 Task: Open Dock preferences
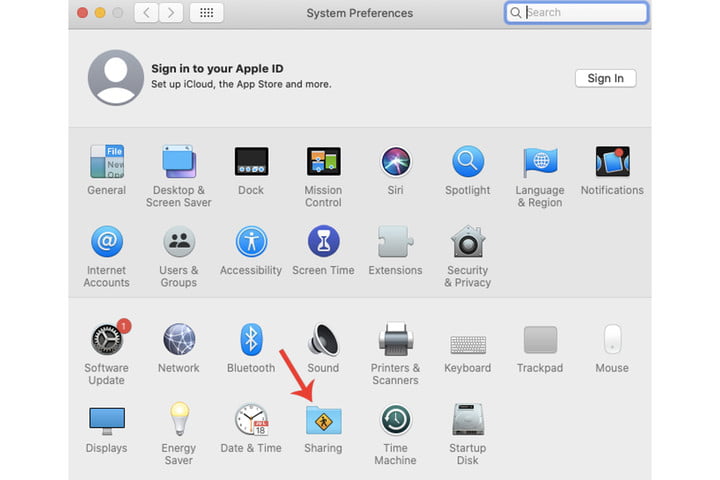click(251, 162)
